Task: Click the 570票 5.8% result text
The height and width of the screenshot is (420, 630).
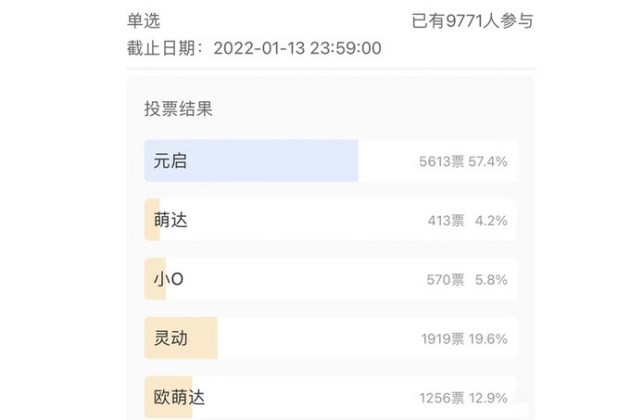Action: click(x=467, y=280)
